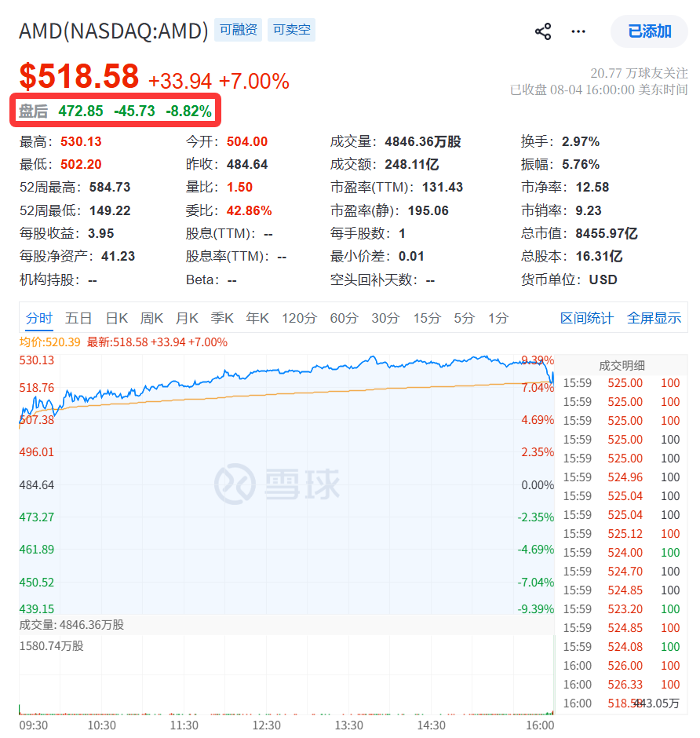Switch to the 五日 chart tab
This screenshot has height=738, width=700.
click(78, 318)
